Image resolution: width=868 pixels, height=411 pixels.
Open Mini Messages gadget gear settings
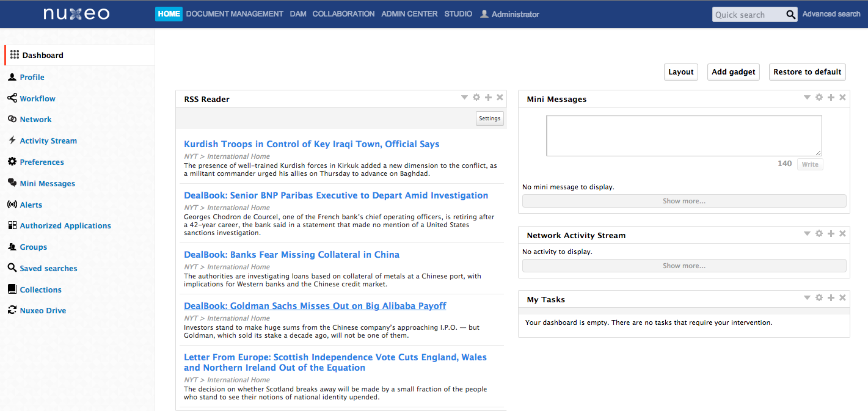pyautogui.click(x=819, y=98)
